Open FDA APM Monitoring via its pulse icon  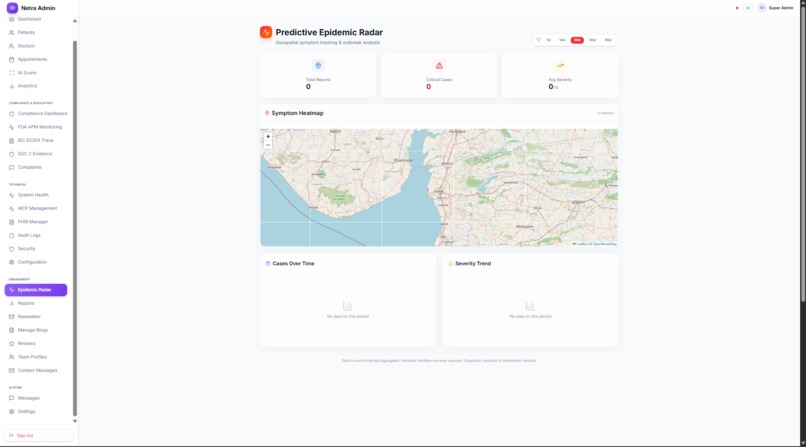click(11, 127)
